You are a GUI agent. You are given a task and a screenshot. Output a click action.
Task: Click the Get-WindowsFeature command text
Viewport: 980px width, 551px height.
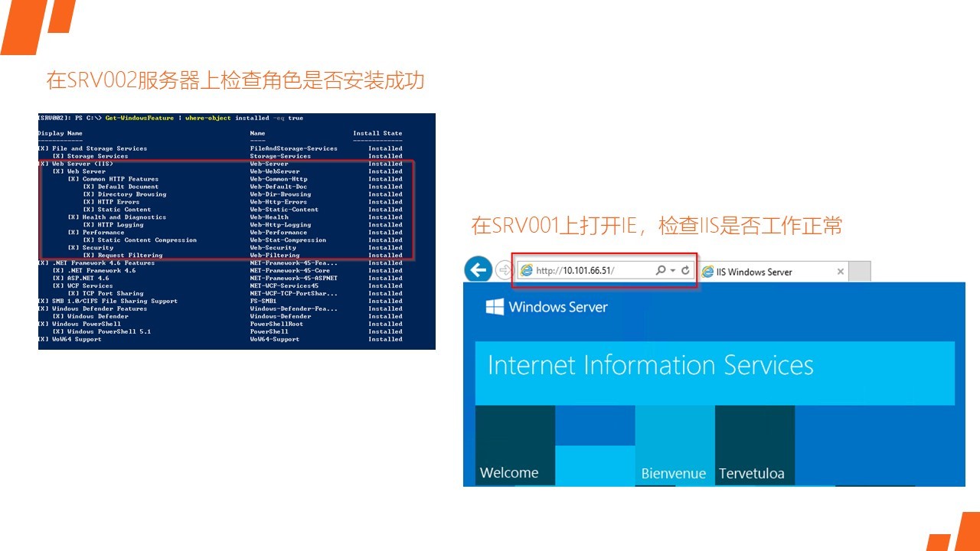click(139, 118)
